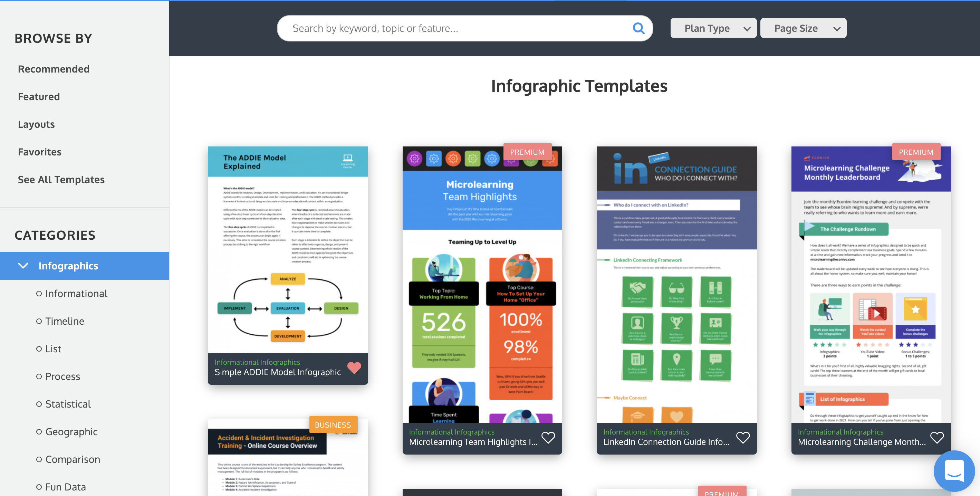Viewport: 980px width, 496px height.
Task: Click the See All Templates link
Action: tap(61, 179)
